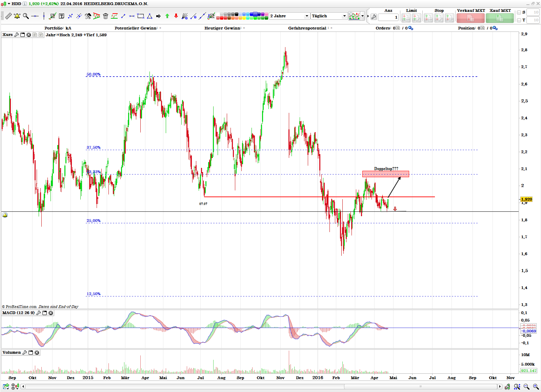Click the T value input field
Image resolution: width=541 pixels, height=392 pixels.
(533, 20)
